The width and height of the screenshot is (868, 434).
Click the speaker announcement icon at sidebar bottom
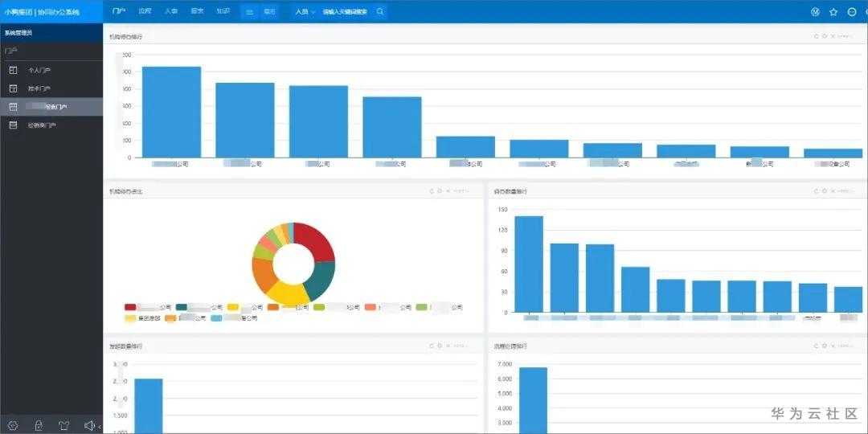point(88,425)
